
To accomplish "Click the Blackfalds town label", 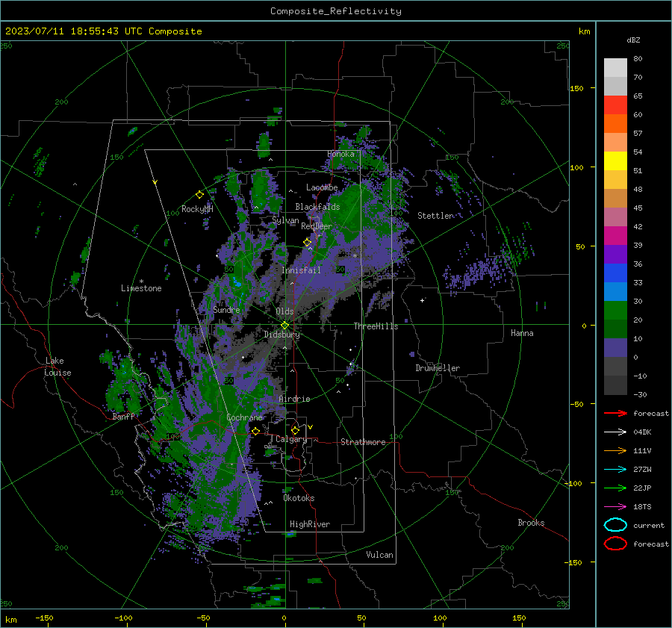I will 317,207.
